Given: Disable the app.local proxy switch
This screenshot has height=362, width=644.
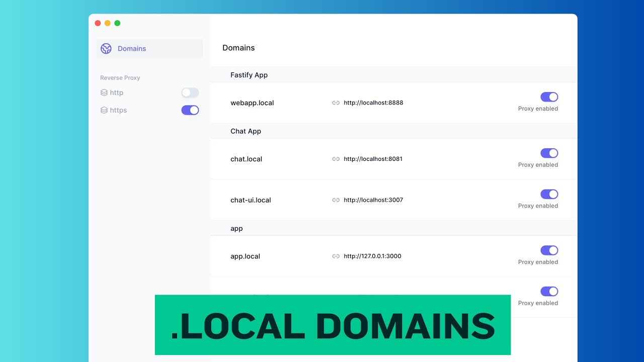Looking at the screenshot, I should coord(549,250).
